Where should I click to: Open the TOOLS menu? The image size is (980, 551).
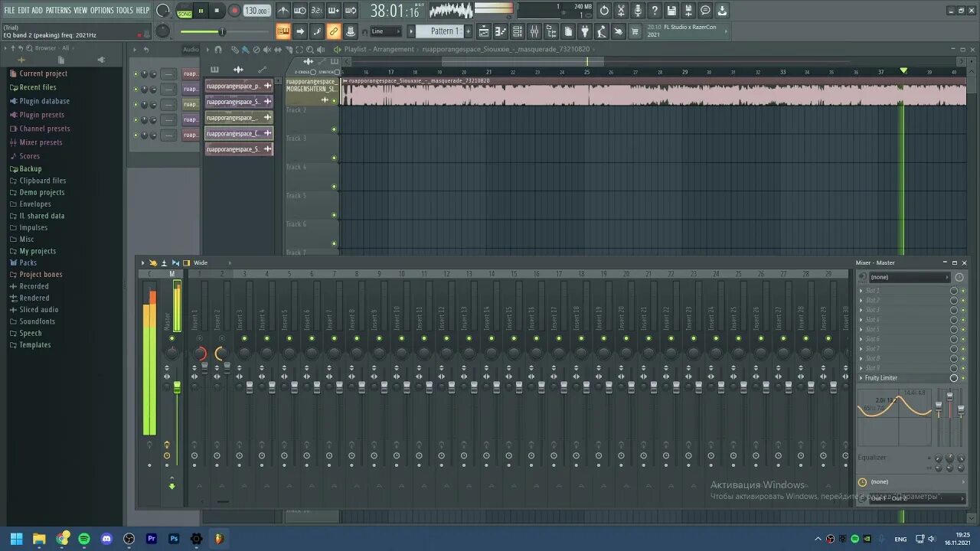click(x=125, y=10)
